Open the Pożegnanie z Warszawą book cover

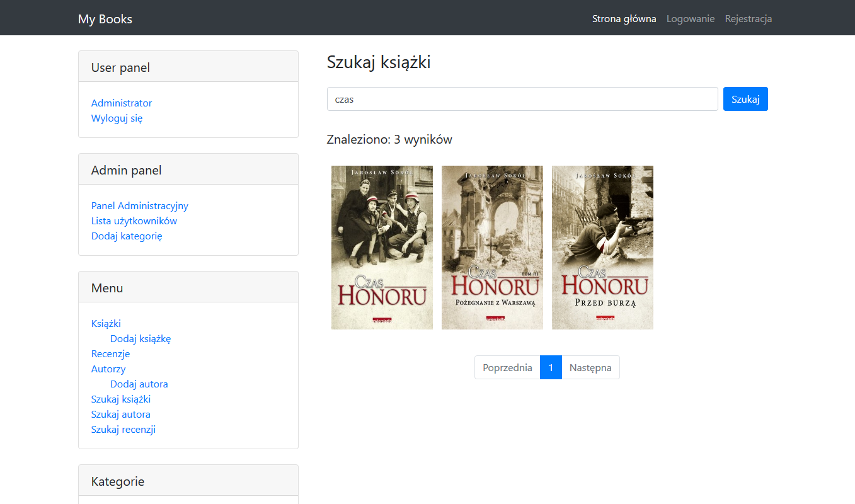[x=492, y=247]
